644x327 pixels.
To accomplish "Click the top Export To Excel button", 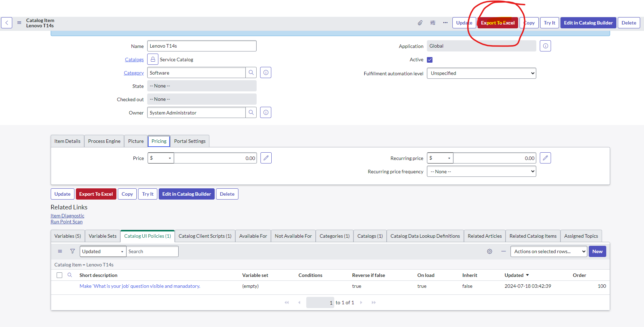I will (x=498, y=23).
